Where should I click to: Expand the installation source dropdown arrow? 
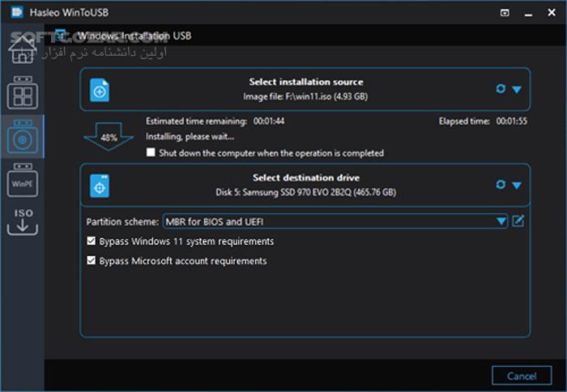click(x=517, y=89)
